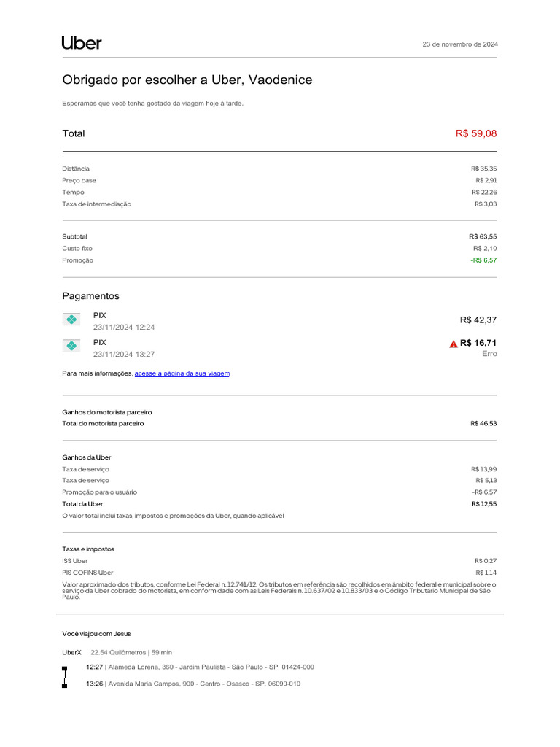
Task: Click the PIX icon for the 13:27 payment
Action: [x=71, y=346]
